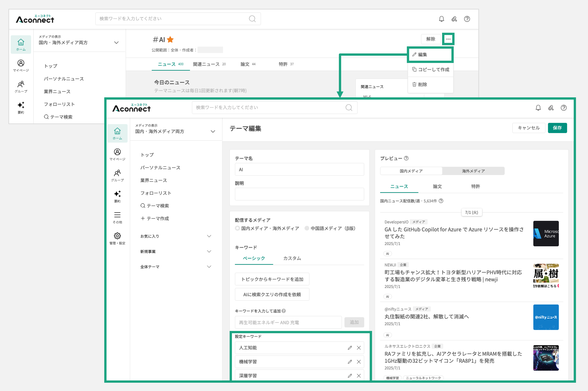Screen dimensions: 588x391
Task: Click the 解除 button in background window
Action: pyautogui.click(x=430, y=39)
